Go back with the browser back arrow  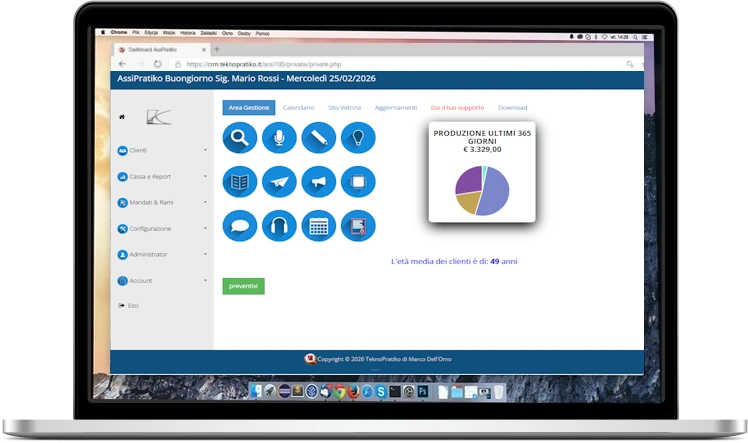pyautogui.click(x=122, y=64)
